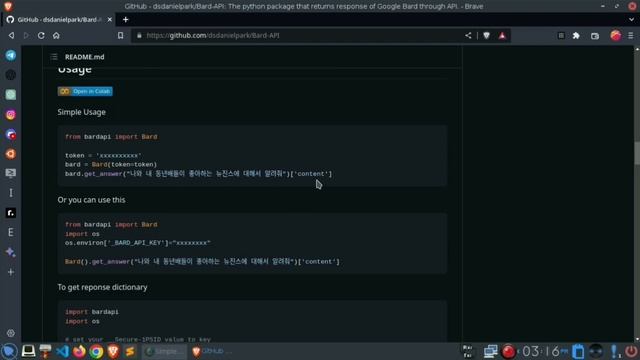Screen dimensions: 640x360
Task: Launch Sublime Text from the taskbar
Action: pyautogui.click(x=130, y=351)
